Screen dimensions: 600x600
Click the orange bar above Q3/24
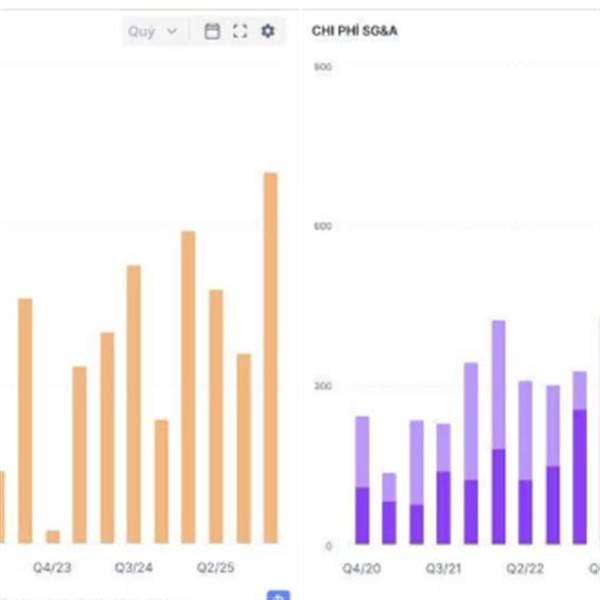[134, 404]
